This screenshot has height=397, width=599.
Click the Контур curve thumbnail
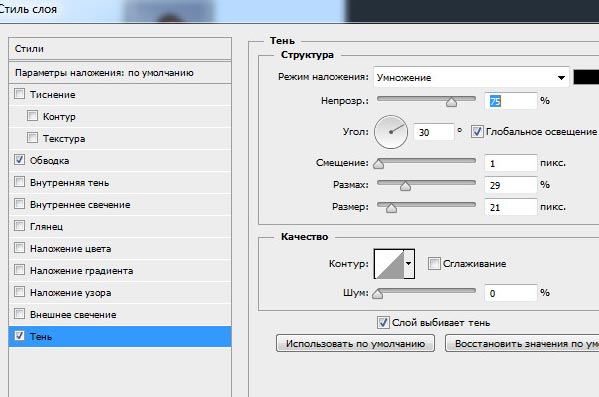389,264
